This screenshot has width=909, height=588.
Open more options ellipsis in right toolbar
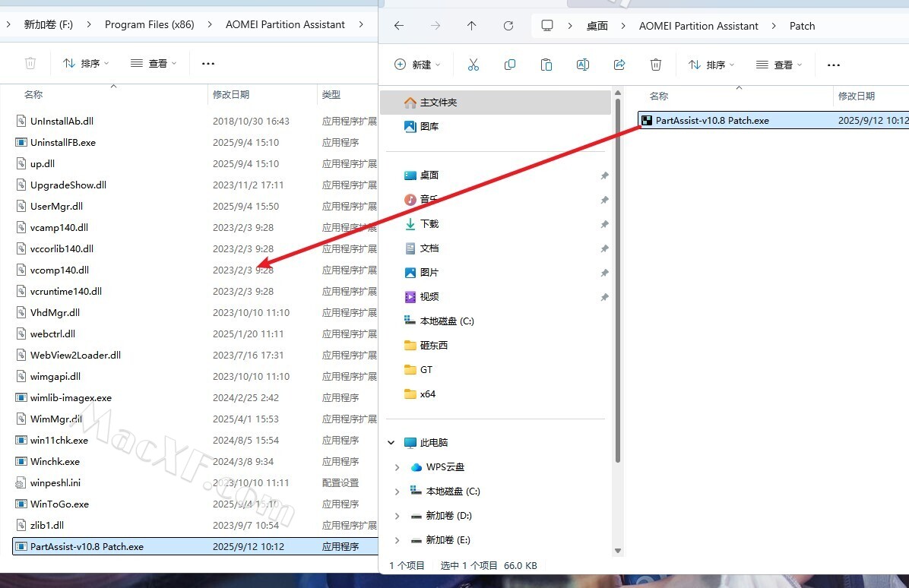834,65
